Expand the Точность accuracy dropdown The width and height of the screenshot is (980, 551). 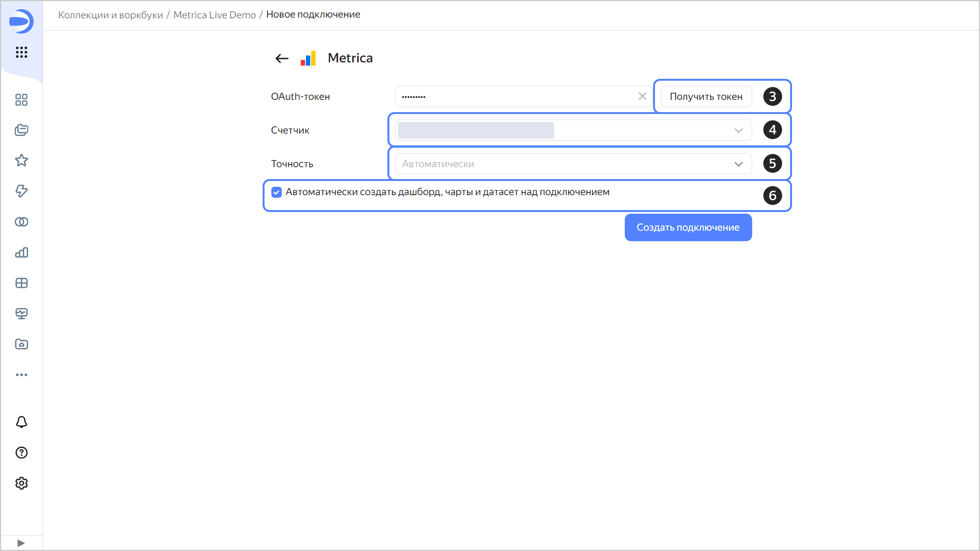(573, 164)
